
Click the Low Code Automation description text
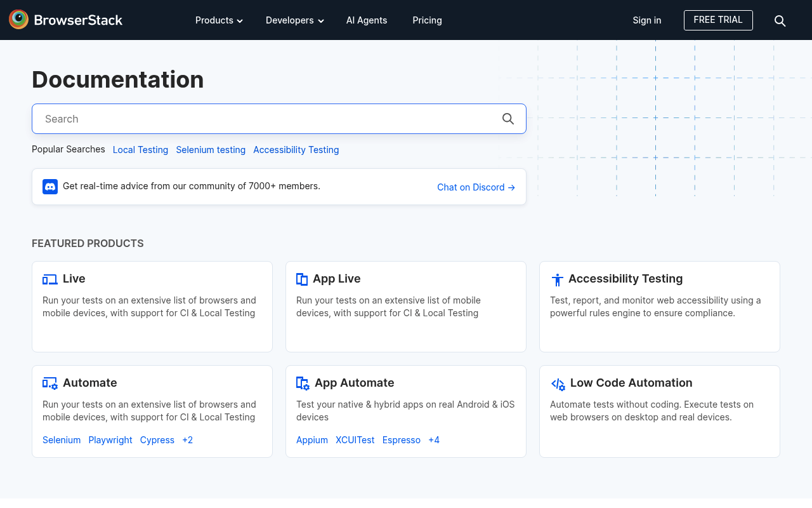point(652,411)
